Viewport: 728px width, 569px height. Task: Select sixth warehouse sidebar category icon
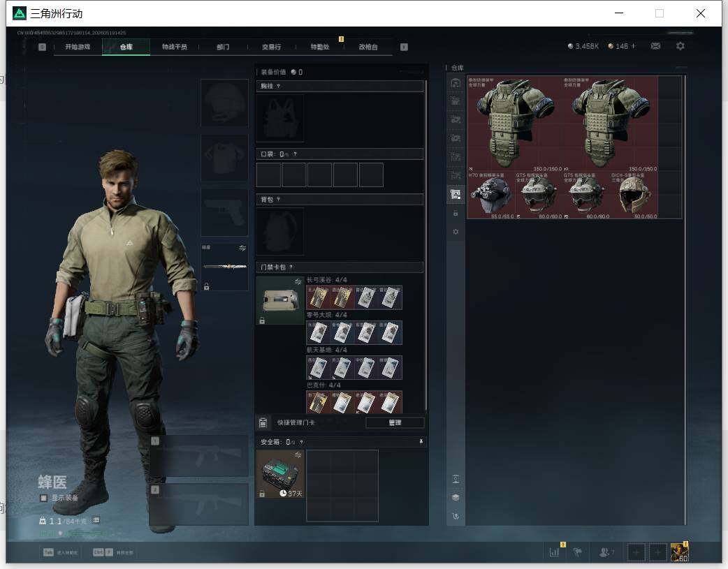coord(456,175)
